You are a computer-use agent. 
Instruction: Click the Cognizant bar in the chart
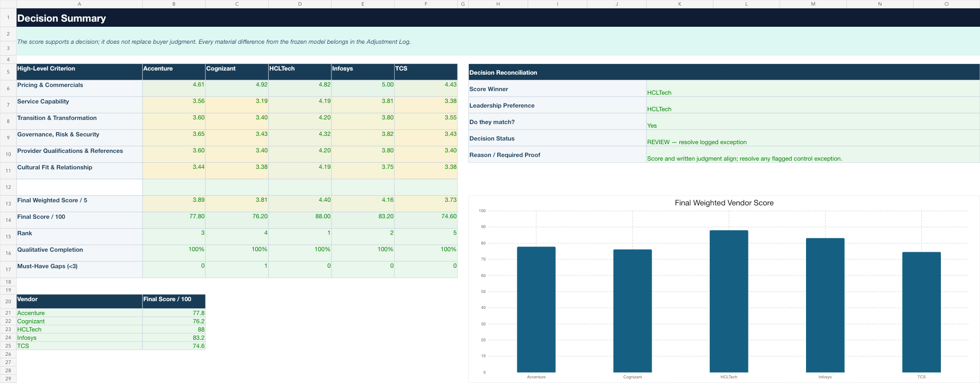(633, 311)
